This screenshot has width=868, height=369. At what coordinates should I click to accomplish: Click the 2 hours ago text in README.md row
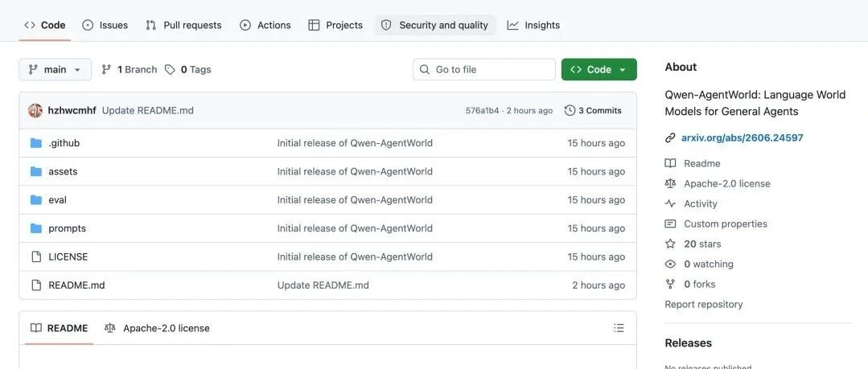(599, 285)
